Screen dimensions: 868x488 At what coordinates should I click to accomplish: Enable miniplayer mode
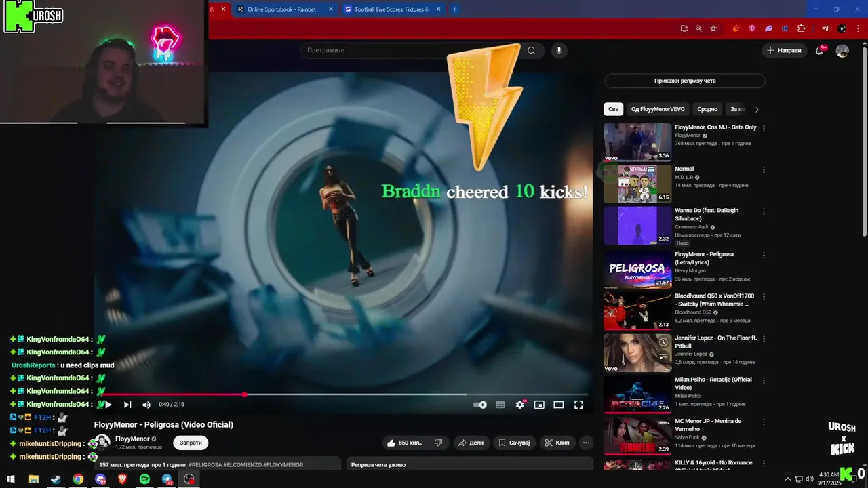(539, 405)
